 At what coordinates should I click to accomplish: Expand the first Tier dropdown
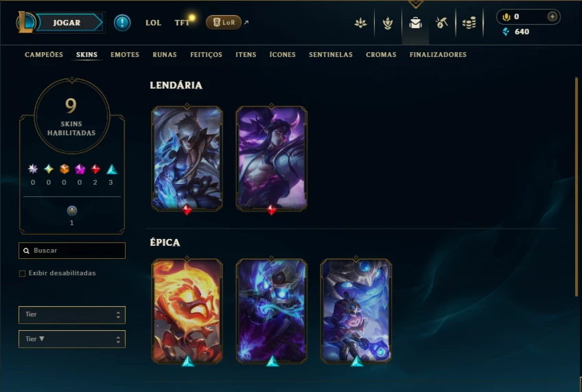[x=72, y=315]
